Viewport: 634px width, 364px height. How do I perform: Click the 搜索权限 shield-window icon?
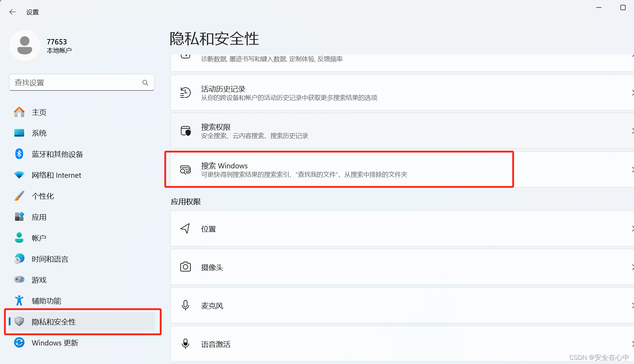tap(185, 131)
